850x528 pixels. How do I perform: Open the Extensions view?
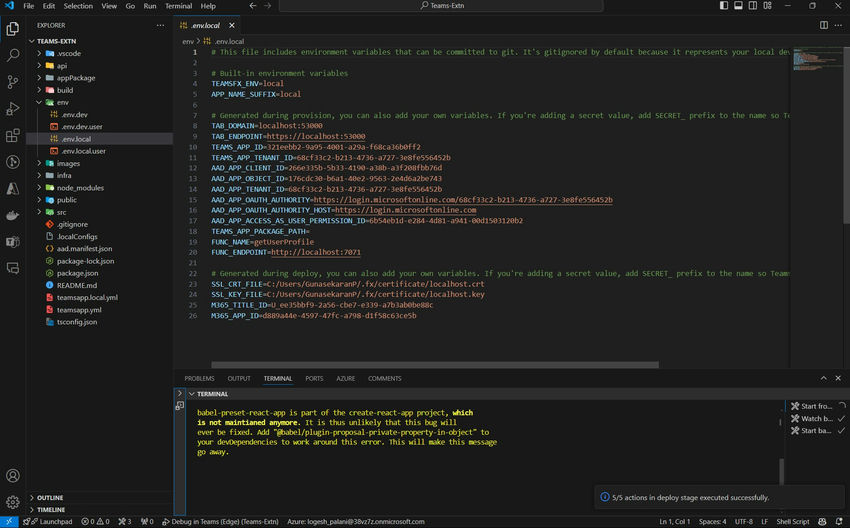tap(13, 136)
